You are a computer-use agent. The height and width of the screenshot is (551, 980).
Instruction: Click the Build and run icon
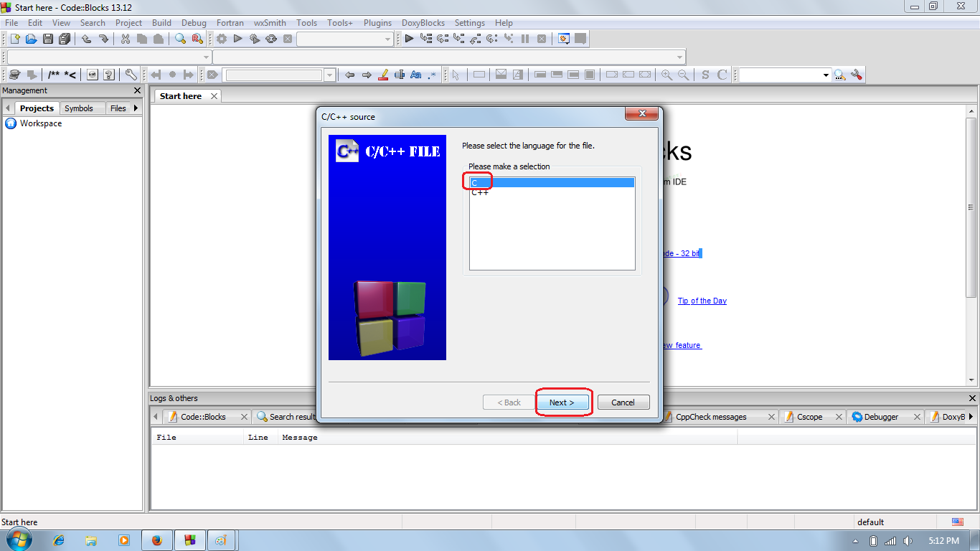(254, 39)
